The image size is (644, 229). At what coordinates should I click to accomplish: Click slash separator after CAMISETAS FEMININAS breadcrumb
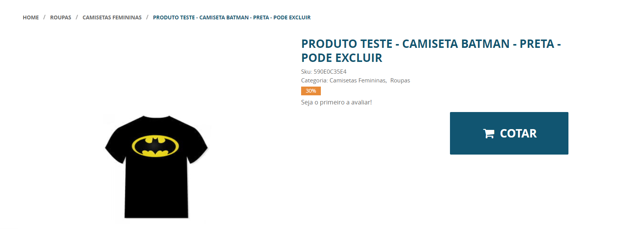click(147, 17)
